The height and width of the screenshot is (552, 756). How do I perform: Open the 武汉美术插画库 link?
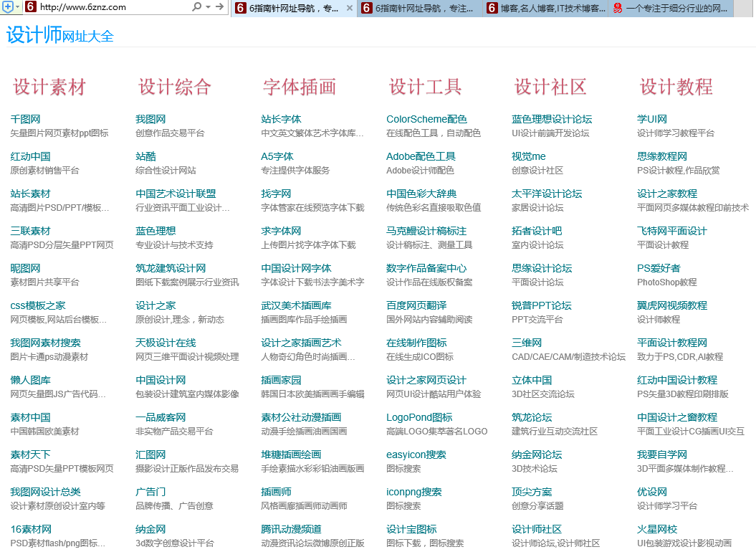point(296,305)
